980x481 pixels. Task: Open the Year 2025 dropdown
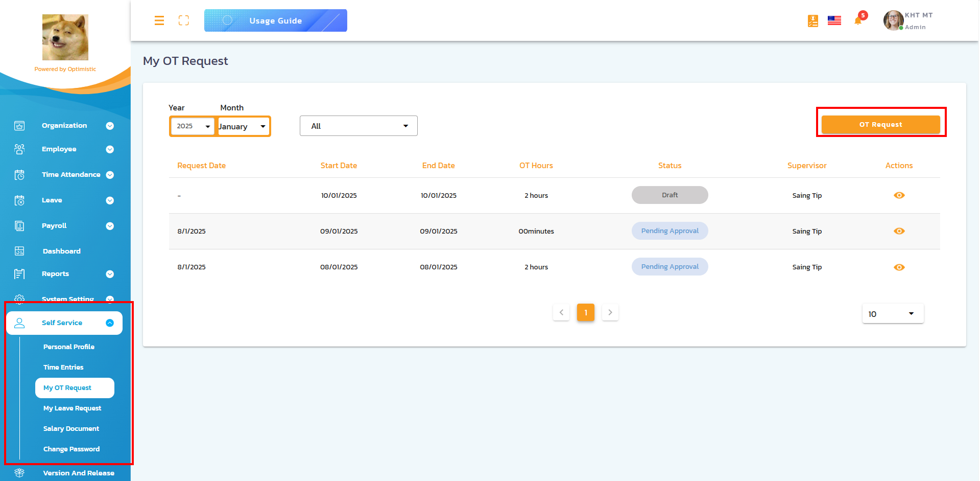(193, 126)
